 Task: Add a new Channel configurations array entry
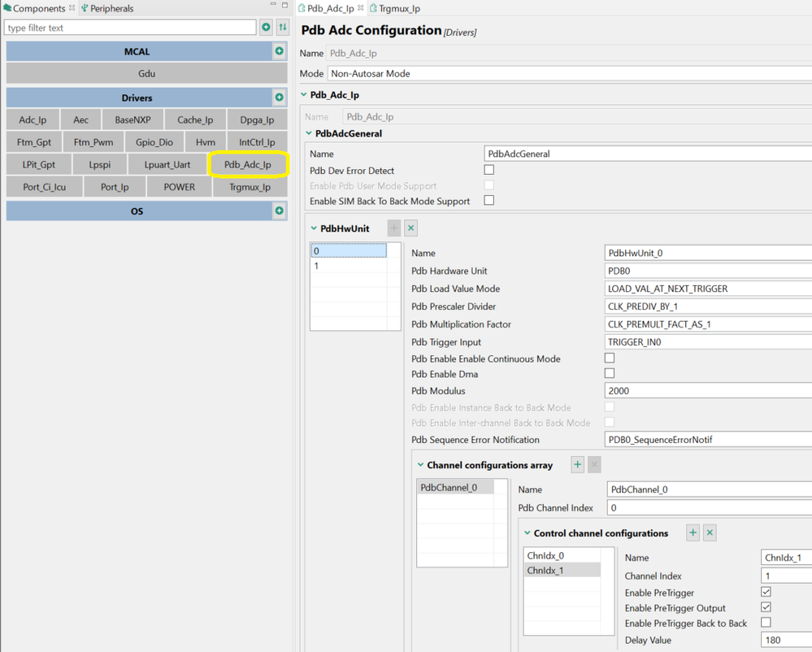577,464
